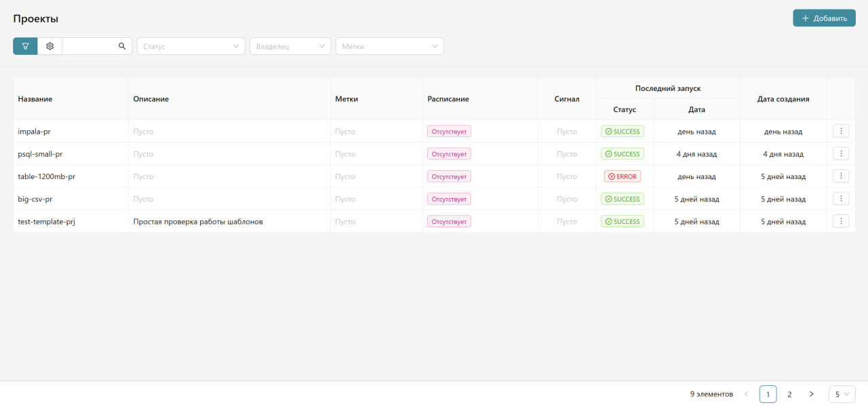This screenshot has width=868, height=405.
Task: Focus the project search input field
Action: pos(90,46)
